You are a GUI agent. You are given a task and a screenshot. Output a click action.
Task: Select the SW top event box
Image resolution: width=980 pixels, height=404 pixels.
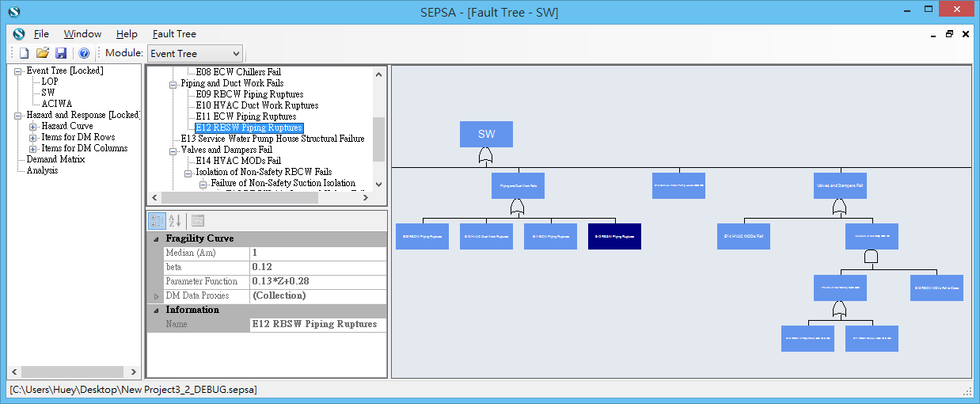pyautogui.click(x=486, y=135)
